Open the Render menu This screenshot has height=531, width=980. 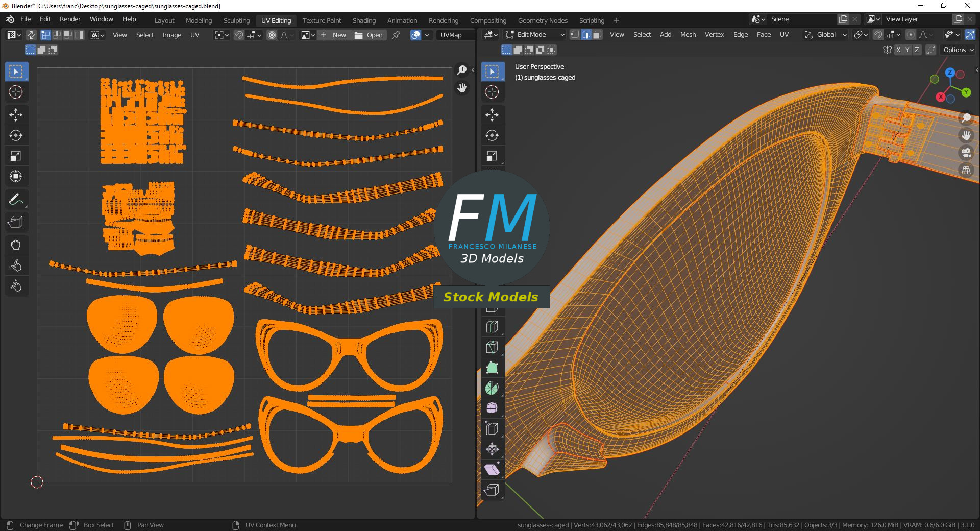[x=70, y=19]
